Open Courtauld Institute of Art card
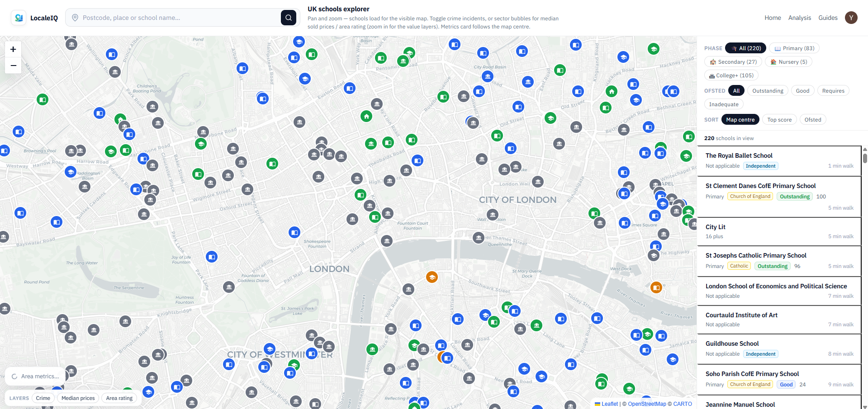868x409 pixels. point(779,320)
